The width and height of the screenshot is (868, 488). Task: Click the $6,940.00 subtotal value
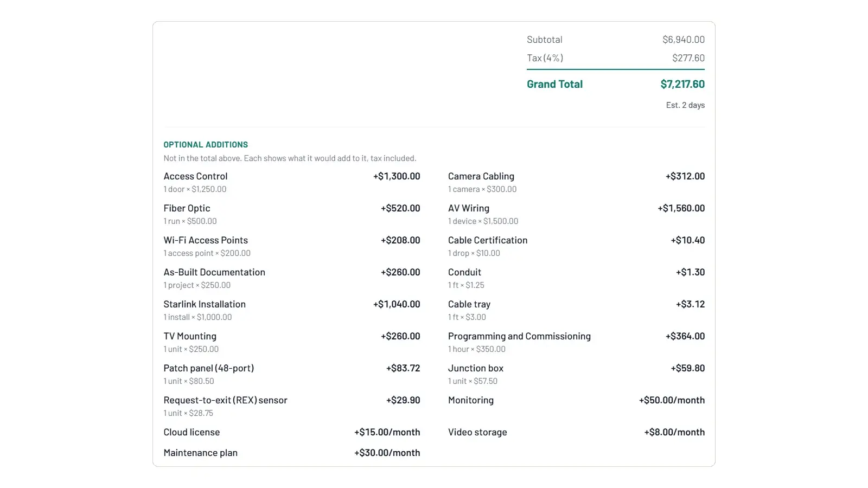pos(684,40)
